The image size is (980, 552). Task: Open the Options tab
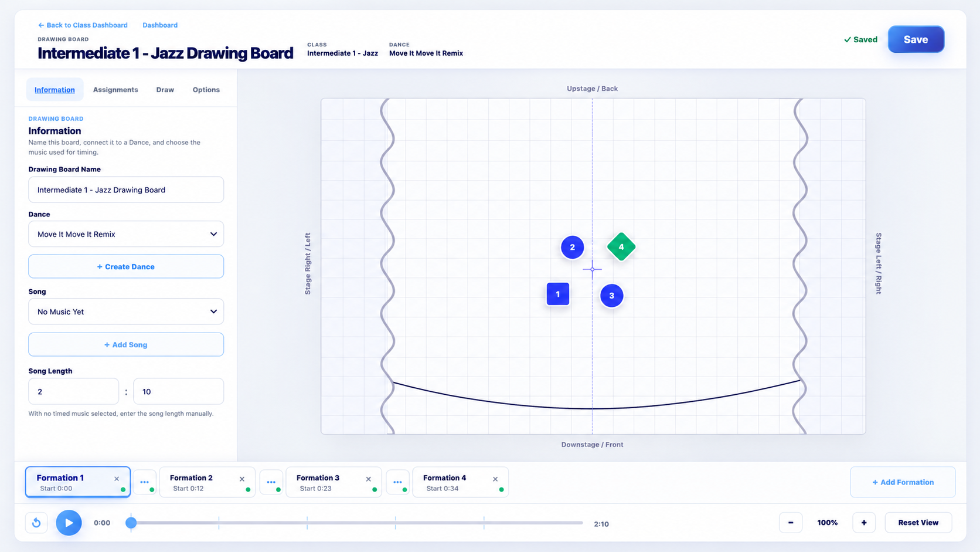click(x=206, y=90)
